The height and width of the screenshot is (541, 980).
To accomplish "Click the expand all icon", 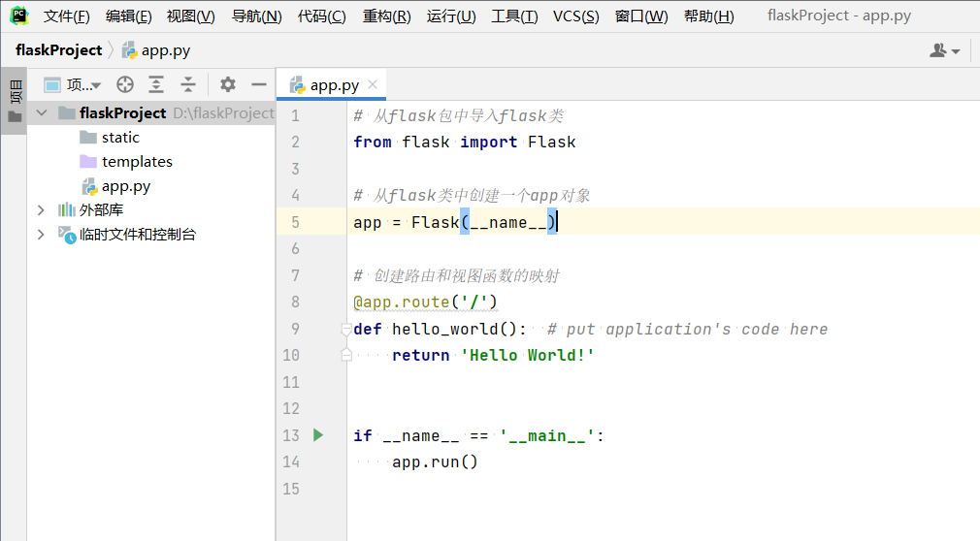I will click(x=156, y=84).
